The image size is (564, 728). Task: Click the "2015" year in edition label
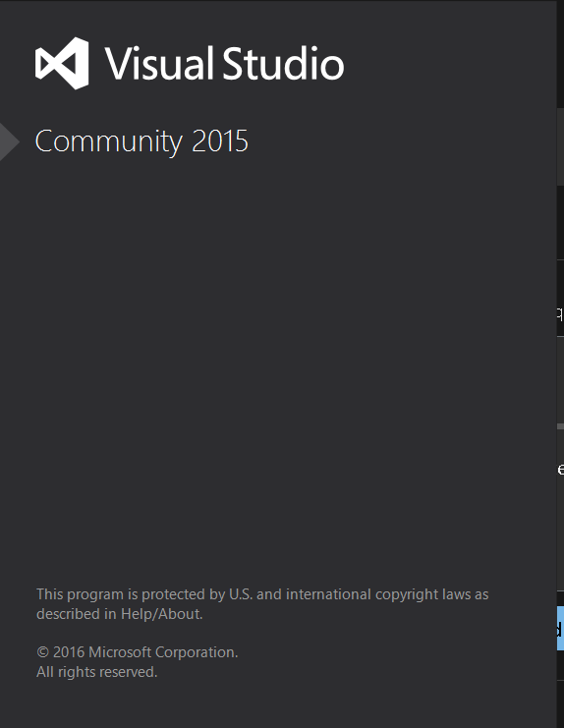[x=220, y=140]
